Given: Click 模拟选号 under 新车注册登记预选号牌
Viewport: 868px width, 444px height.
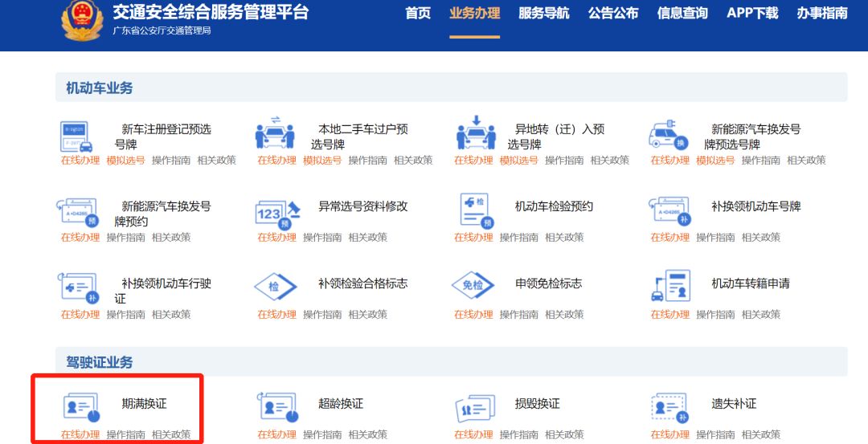Looking at the screenshot, I should 125,161.
